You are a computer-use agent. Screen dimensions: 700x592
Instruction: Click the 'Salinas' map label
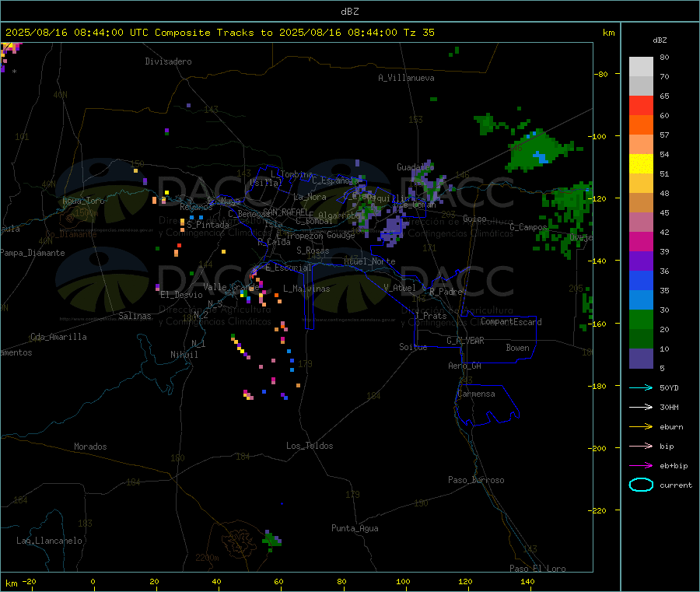135,316
